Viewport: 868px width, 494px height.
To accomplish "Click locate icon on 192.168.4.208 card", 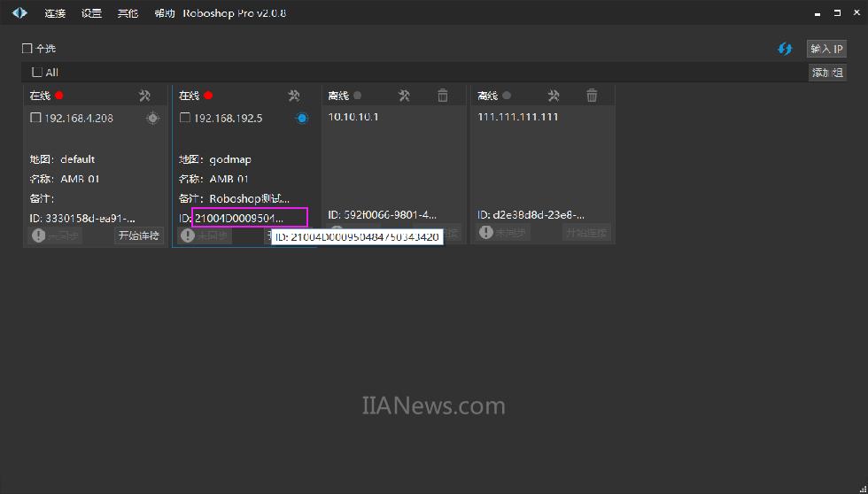I will (x=152, y=118).
